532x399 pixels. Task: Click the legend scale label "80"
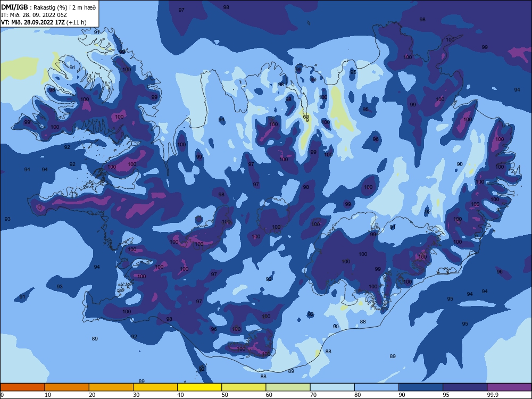[x=358, y=395]
